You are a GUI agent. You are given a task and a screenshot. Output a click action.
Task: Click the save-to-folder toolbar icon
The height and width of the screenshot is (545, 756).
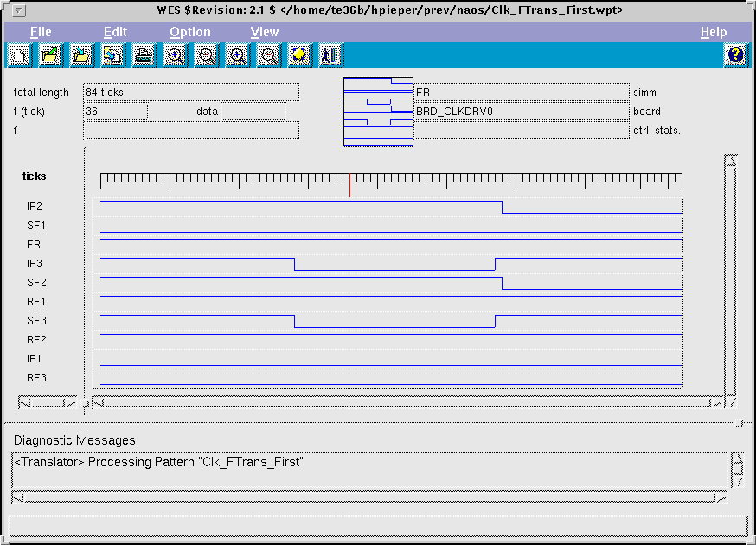(x=81, y=55)
